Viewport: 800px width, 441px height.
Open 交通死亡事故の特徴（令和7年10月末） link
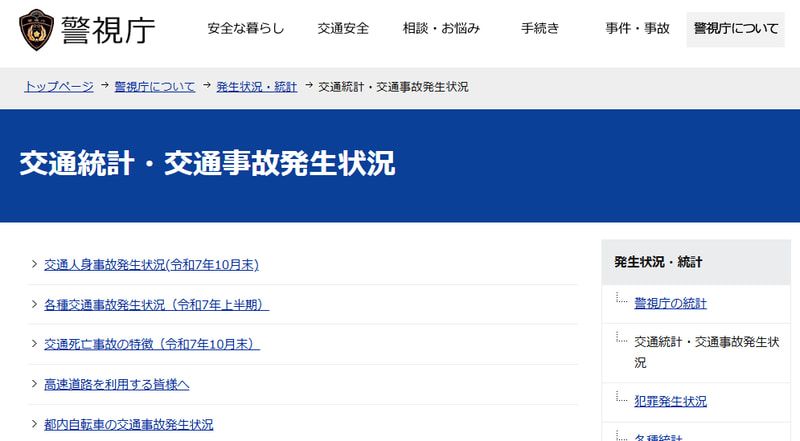pyautogui.click(x=152, y=345)
